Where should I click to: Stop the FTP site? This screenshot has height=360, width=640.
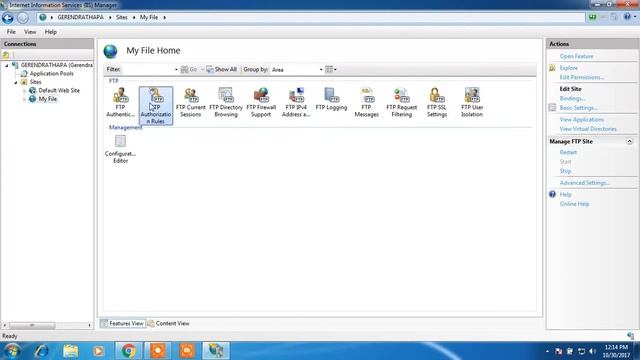click(565, 171)
